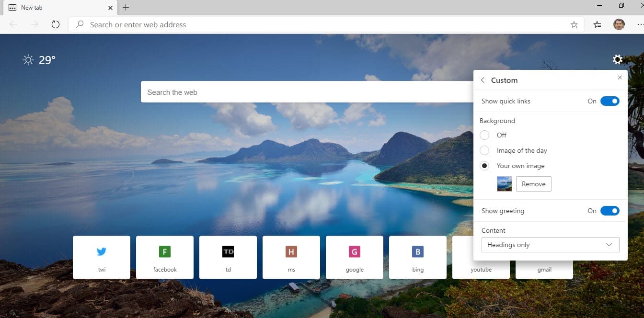
Task: Open the twi quick link tile
Action: 102,257
